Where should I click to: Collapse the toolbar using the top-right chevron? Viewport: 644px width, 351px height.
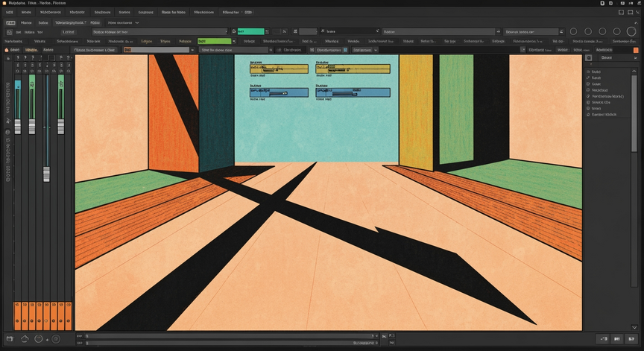tap(637, 22)
